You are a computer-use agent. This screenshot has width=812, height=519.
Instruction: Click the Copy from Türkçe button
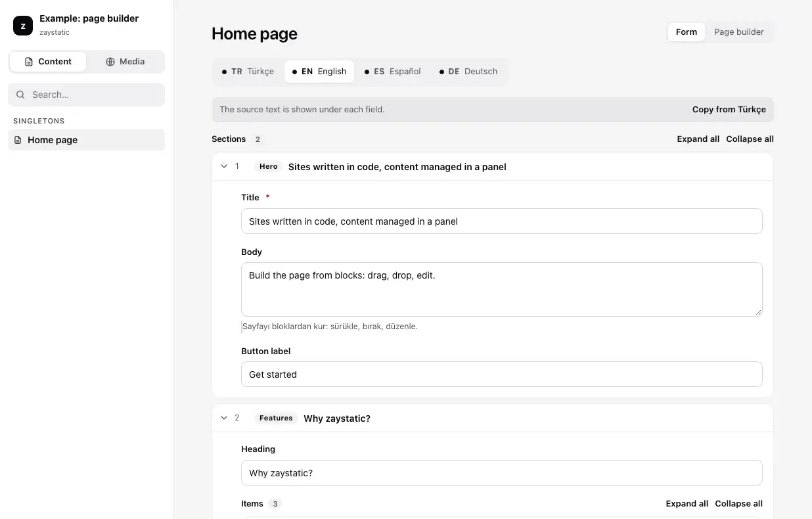click(x=729, y=110)
